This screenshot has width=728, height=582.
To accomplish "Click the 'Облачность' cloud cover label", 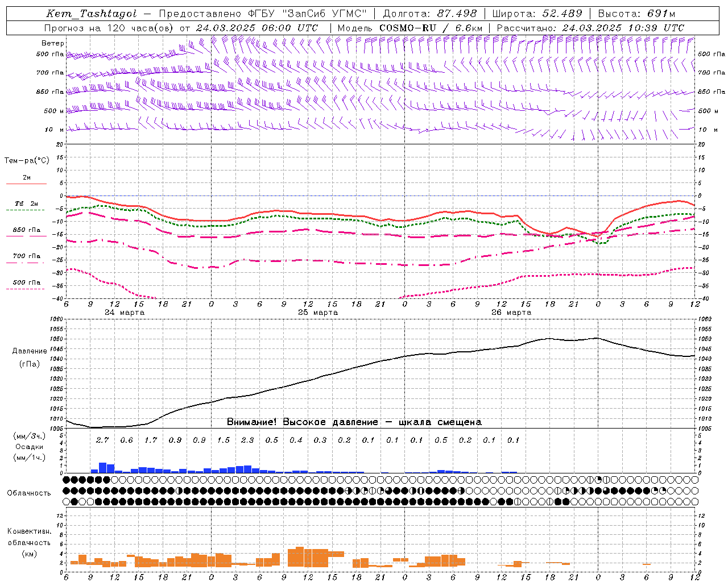I will pos(29,493).
